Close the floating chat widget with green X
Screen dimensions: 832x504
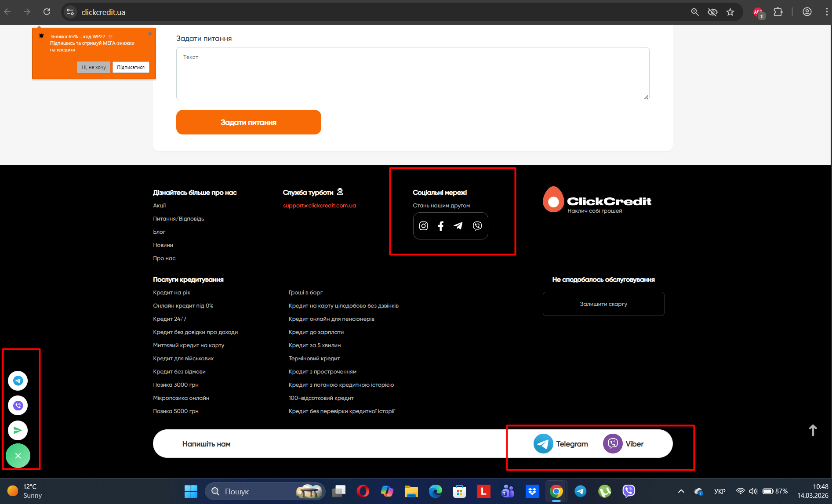18,456
